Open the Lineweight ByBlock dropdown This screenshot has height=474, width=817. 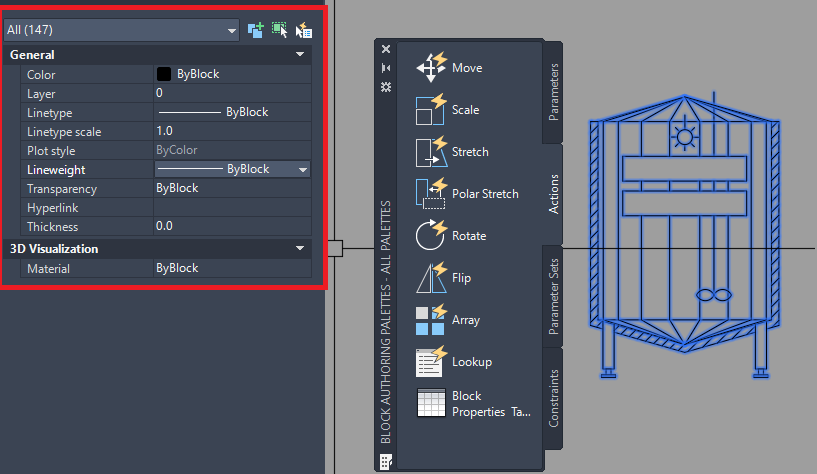[x=303, y=170]
